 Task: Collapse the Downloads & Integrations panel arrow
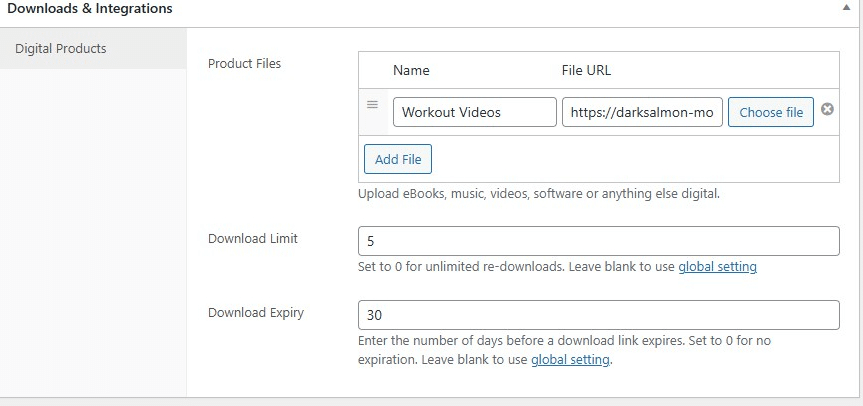click(845, 9)
